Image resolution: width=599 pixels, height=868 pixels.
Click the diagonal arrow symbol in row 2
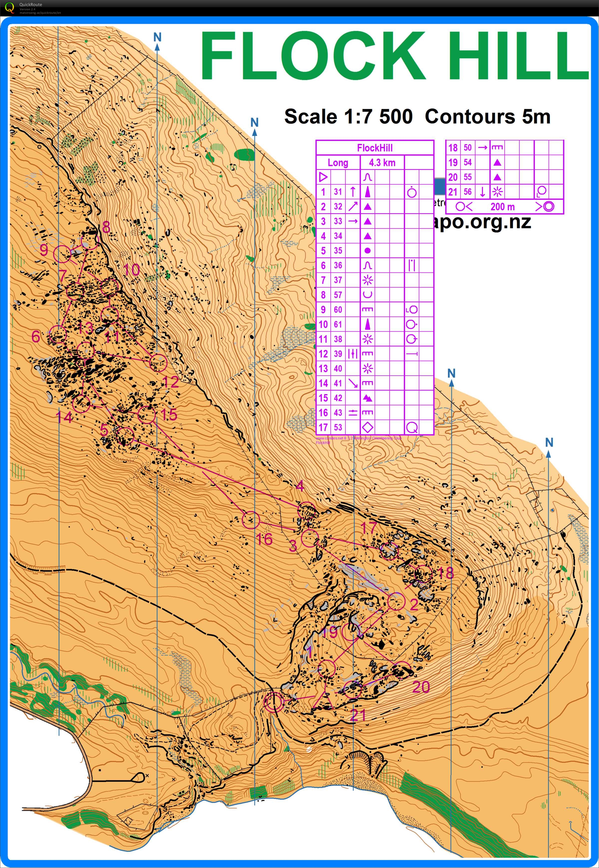(353, 206)
